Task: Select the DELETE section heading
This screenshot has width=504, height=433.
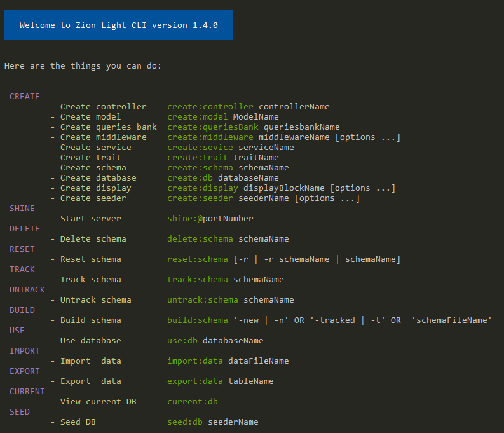Action: 24,228
